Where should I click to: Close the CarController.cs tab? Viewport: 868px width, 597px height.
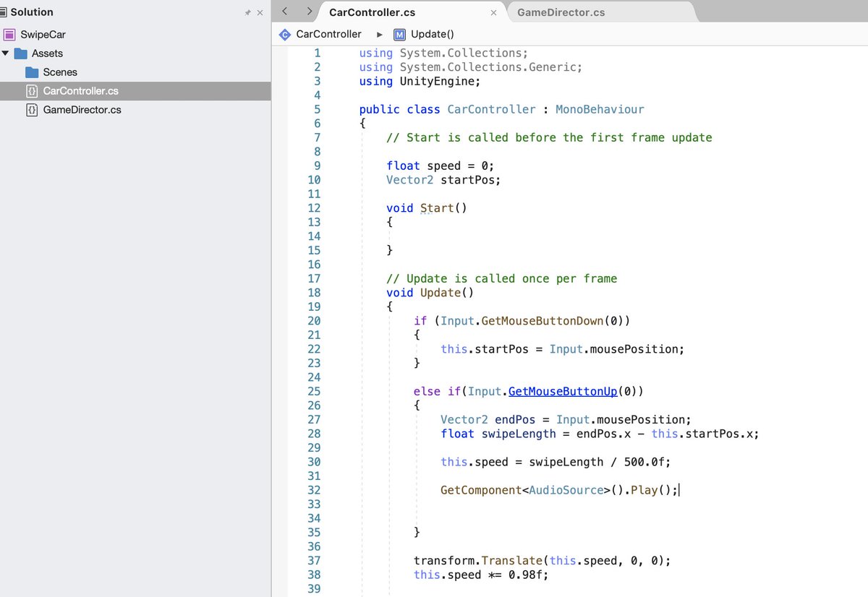point(494,13)
